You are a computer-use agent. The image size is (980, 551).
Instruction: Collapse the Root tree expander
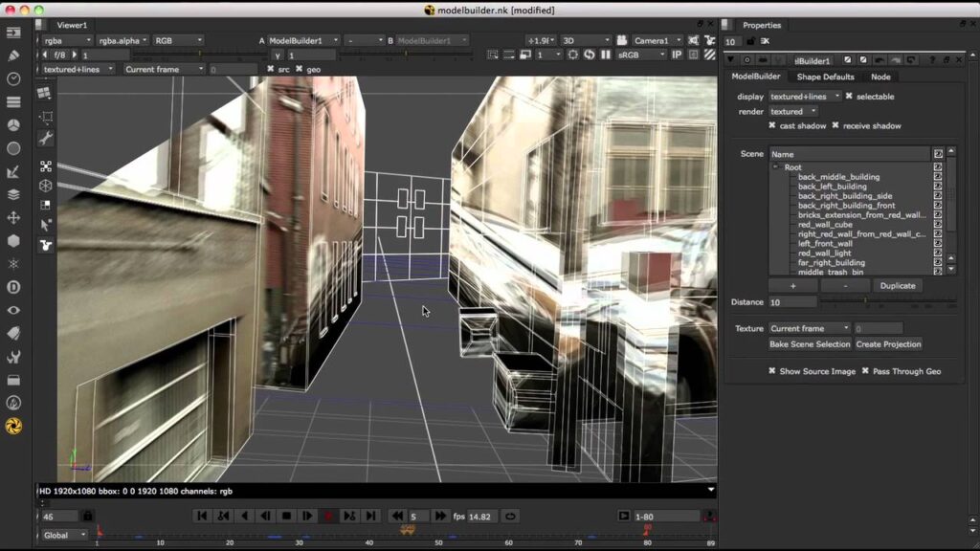coord(775,166)
